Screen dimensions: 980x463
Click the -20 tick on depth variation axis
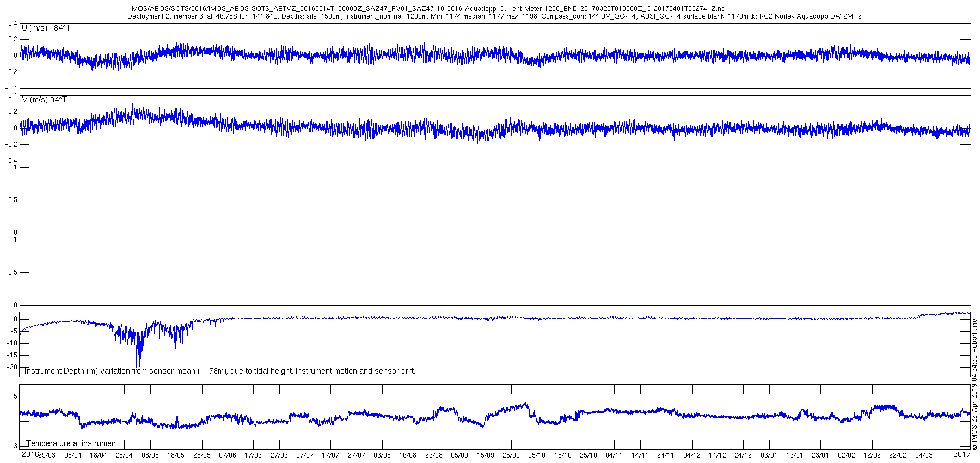[11, 367]
